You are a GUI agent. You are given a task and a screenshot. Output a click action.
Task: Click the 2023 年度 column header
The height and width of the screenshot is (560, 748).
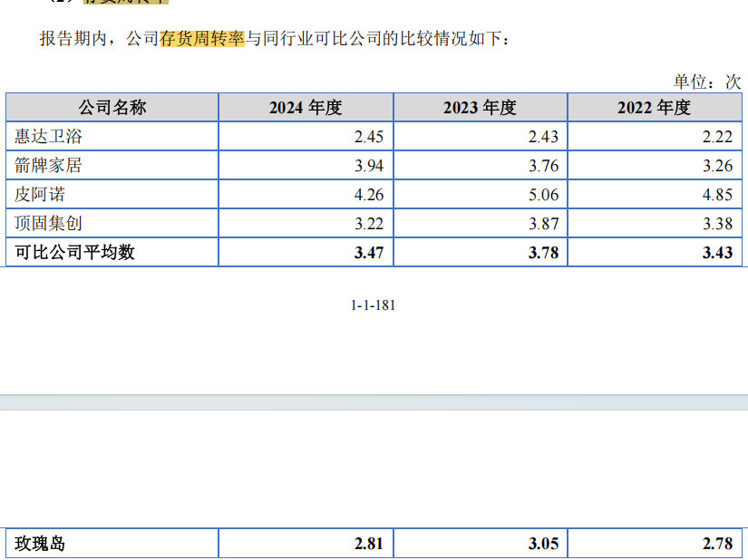pos(480,108)
